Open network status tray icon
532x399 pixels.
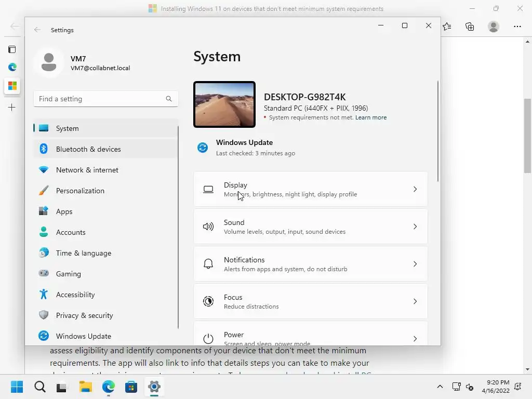456,387
